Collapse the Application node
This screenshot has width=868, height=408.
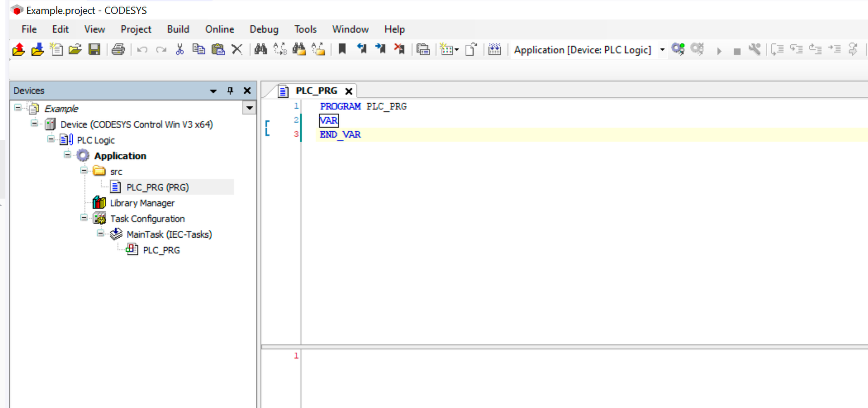pos(67,155)
